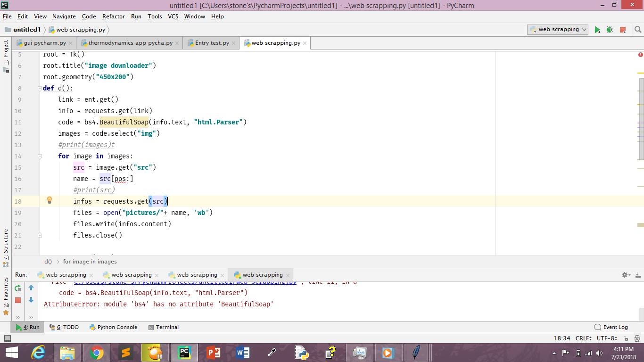
Task: Hide the Run panel with the download-arrow icon
Action: [x=638, y=275]
